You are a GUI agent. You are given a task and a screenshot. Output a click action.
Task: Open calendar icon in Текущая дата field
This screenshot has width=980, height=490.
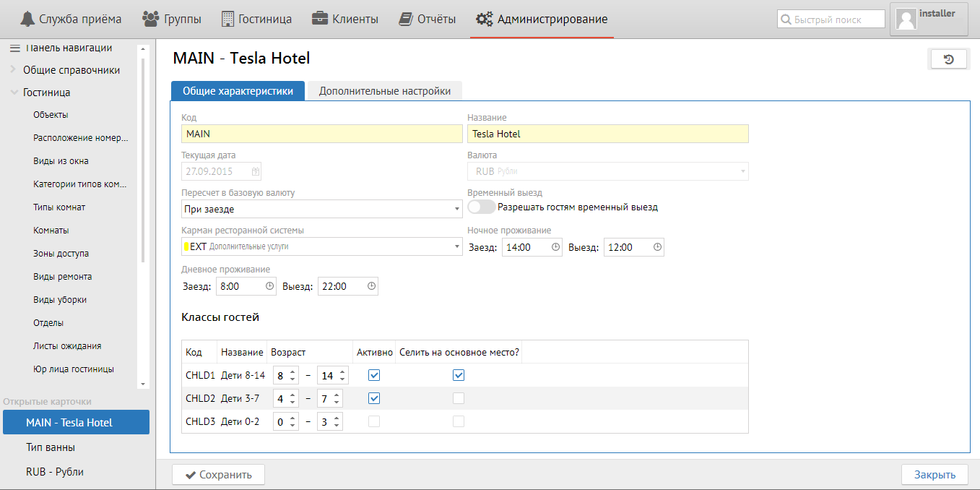(256, 171)
